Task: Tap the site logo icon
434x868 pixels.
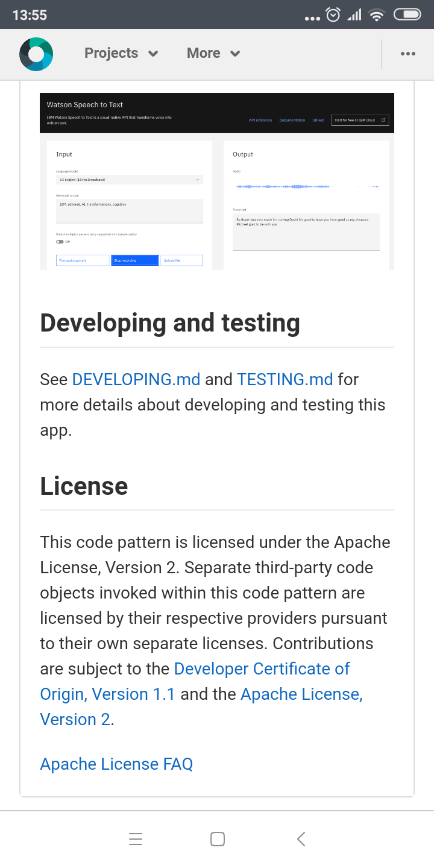Action: [x=36, y=54]
